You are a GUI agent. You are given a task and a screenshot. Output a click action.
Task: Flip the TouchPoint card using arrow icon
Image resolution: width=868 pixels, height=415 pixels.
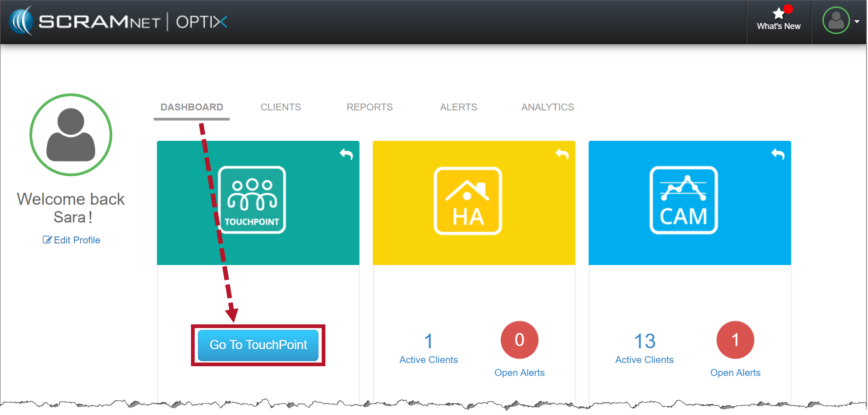[x=346, y=154]
